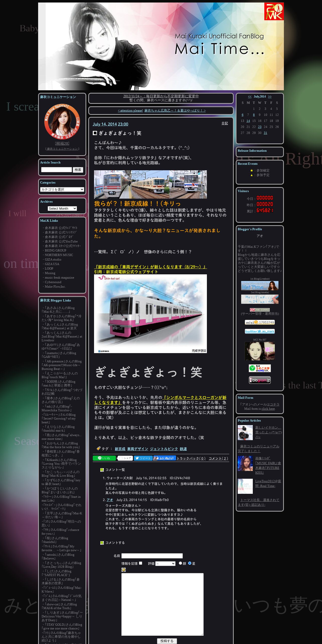Open the round Mai.K Blog Update badge
The height and width of the screenshot is (644, 322).
pos(62,122)
